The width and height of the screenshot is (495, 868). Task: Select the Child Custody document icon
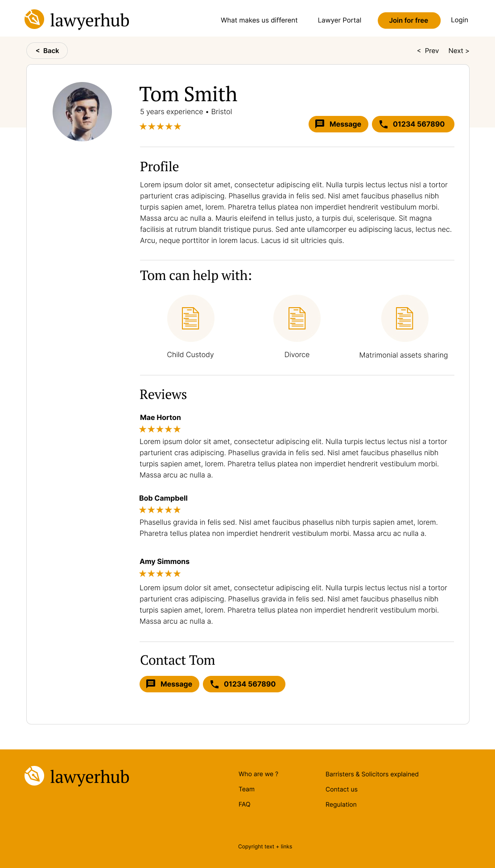190,318
